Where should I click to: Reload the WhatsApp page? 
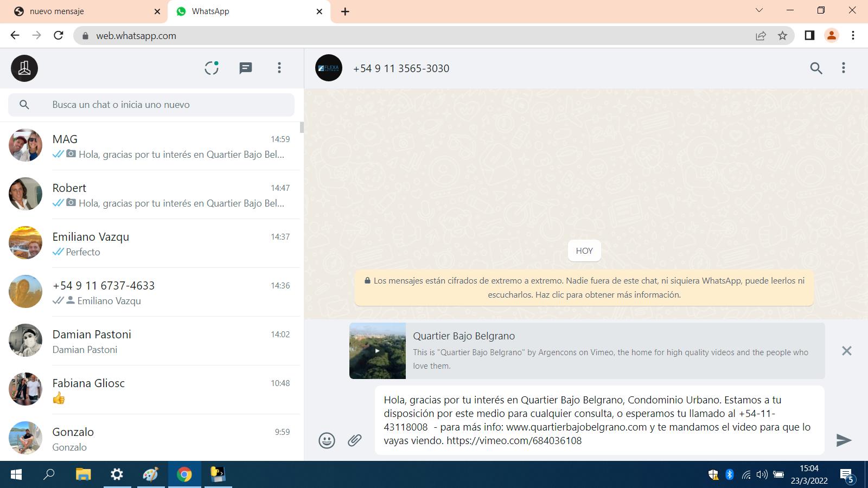[x=59, y=35]
